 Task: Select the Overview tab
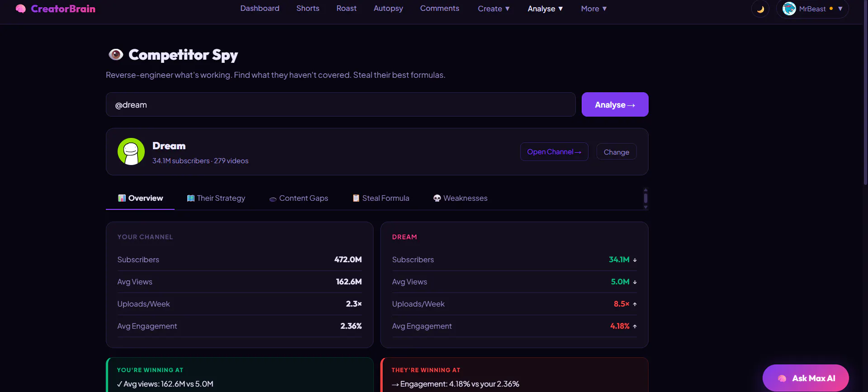point(140,198)
